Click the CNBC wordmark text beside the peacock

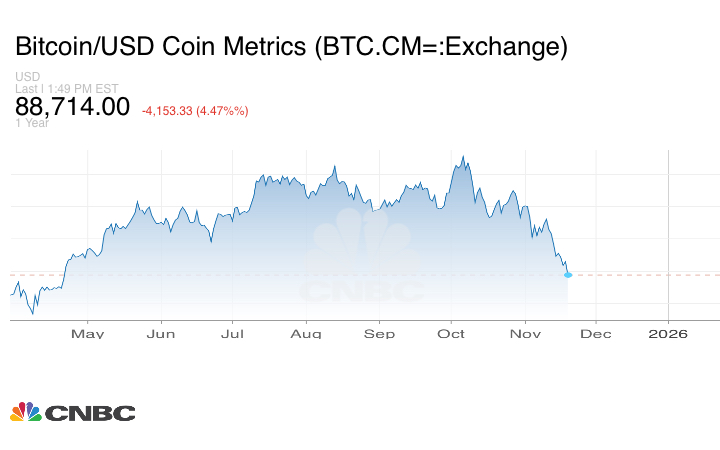tap(90, 413)
